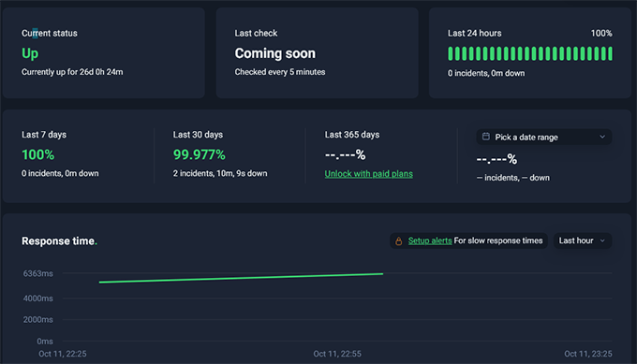Click the calendar icon in date range picker
637x364 pixels.
485,137
